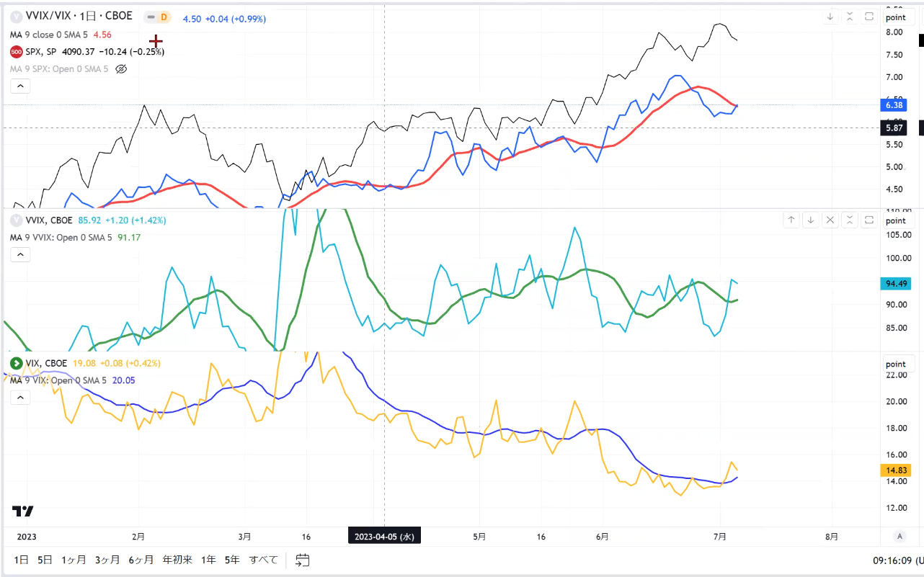Viewport: 924px width, 577px height.
Task: Click the MA 9 close 0 SMA 5 legend
Action: pos(50,35)
